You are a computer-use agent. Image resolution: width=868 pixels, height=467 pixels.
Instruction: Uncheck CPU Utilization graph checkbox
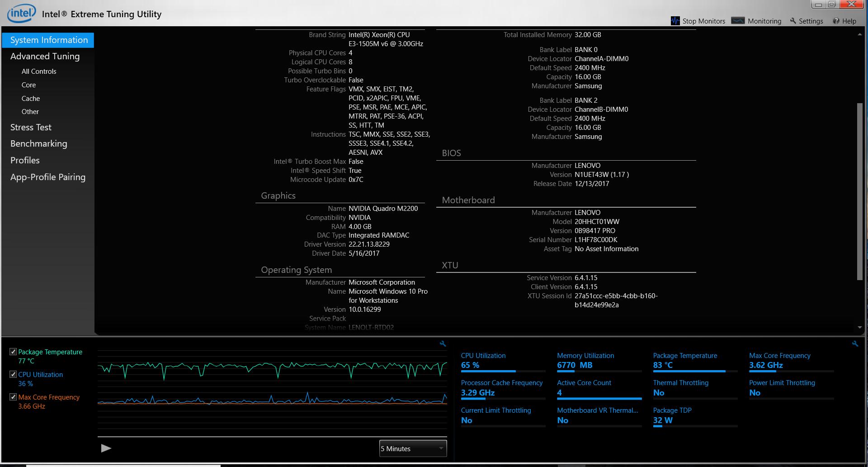[13, 374]
